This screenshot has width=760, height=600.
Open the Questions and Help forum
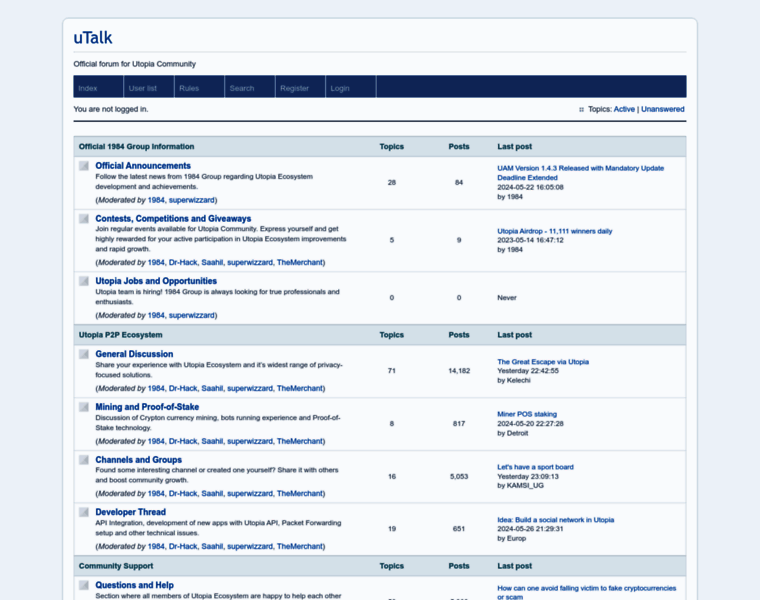tap(134, 585)
